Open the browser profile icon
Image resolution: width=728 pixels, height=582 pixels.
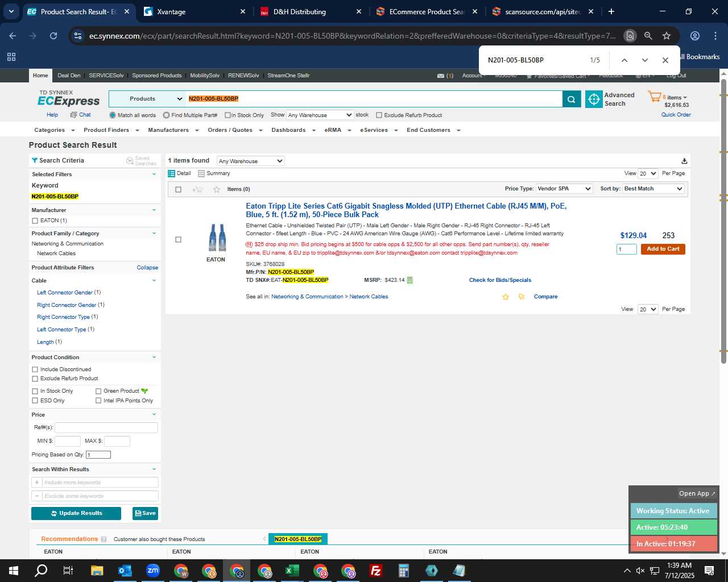(x=694, y=36)
